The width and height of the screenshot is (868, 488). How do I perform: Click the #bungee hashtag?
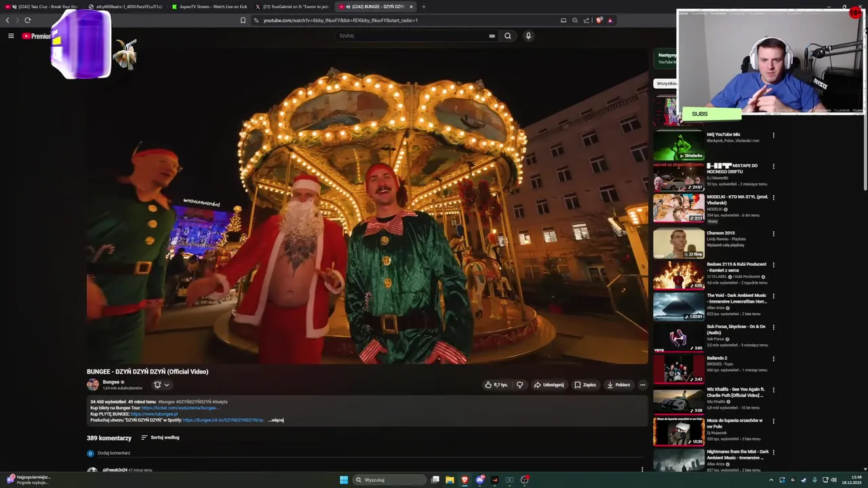[167, 402]
